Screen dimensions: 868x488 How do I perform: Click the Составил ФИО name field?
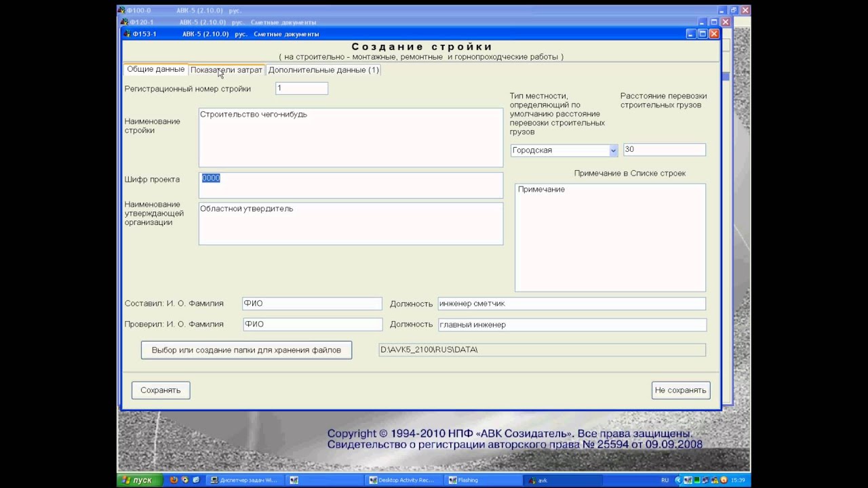312,304
